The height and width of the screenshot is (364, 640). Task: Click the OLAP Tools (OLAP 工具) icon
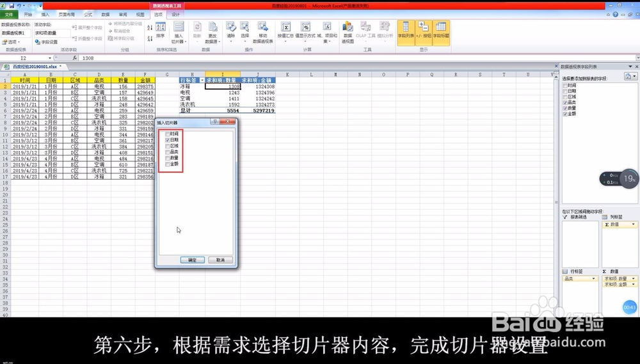(x=365, y=31)
